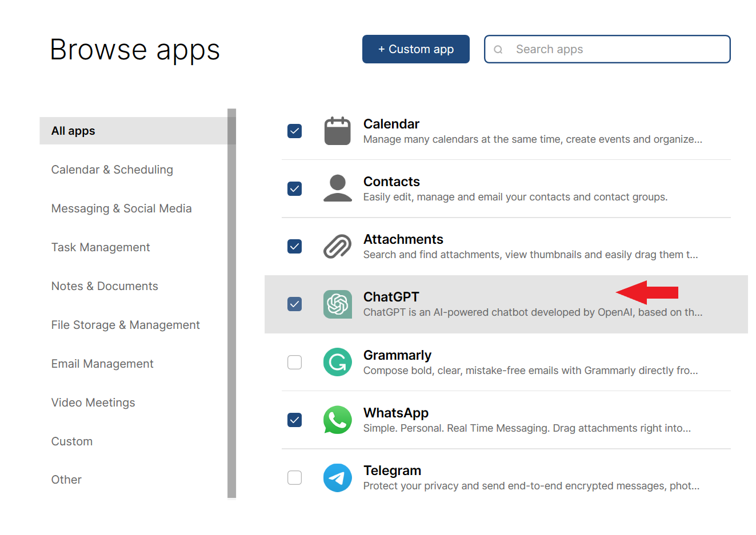
Task: Click the ChatGPT app title
Action: pyautogui.click(x=391, y=297)
